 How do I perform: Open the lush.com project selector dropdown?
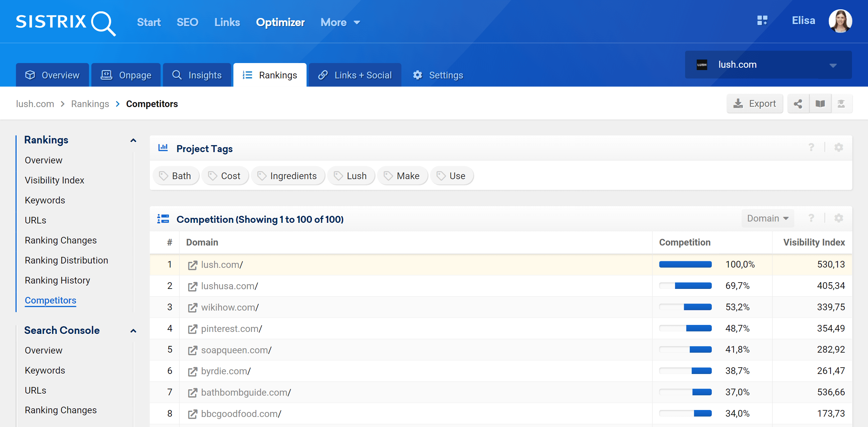click(768, 65)
